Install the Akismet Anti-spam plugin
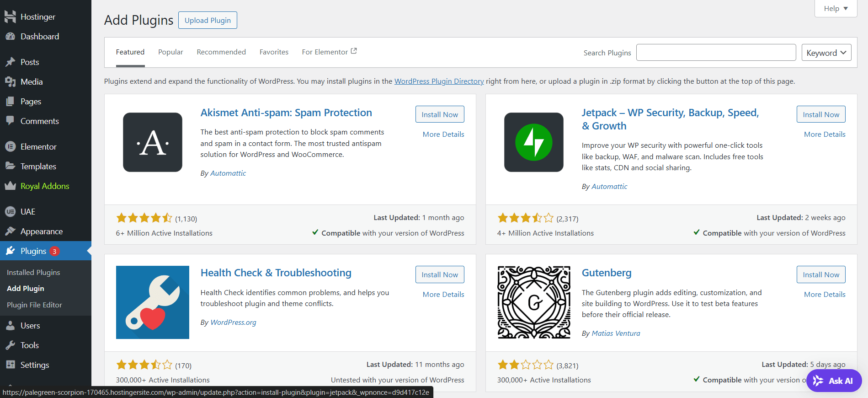Viewport: 868px width, 398px height. pyautogui.click(x=440, y=114)
